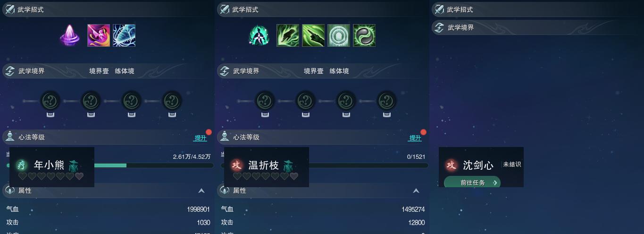
Task: Click the 前往任务 button for 沈剑心
Action: (472, 182)
